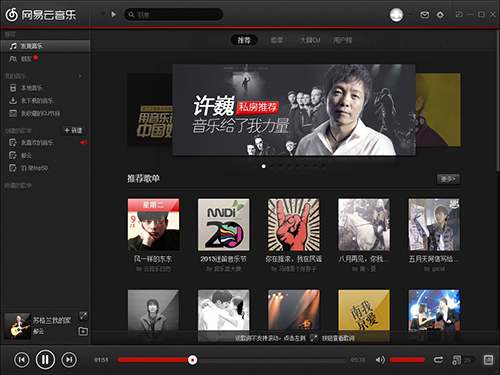
Task: Open the 风一样的东东 playlist cover
Action: point(153,225)
